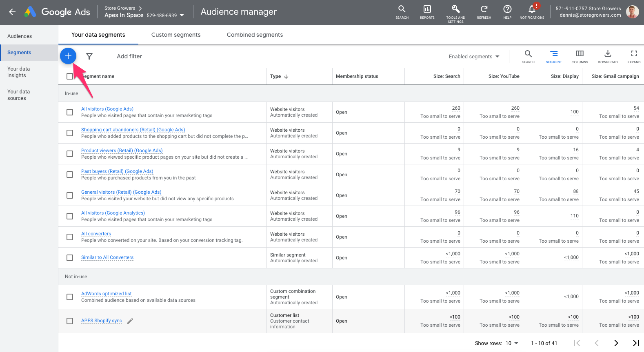Image resolution: width=644 pixels, height=352 pixels.
Task: Click the Add filter field
Action: [x=129, y=56]
